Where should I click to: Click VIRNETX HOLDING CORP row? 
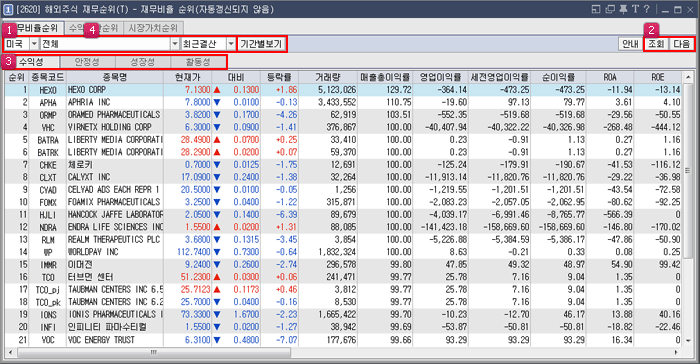[x=109, y=127]
